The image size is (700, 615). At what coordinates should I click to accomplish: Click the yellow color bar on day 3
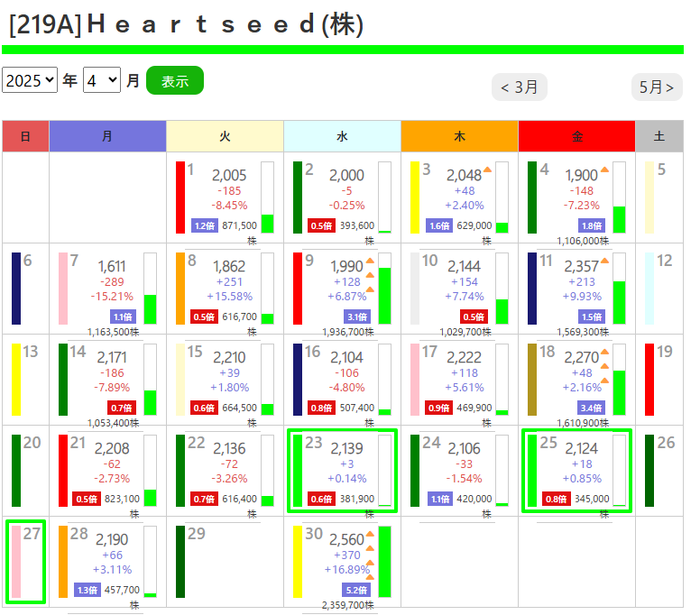[415, 197]
